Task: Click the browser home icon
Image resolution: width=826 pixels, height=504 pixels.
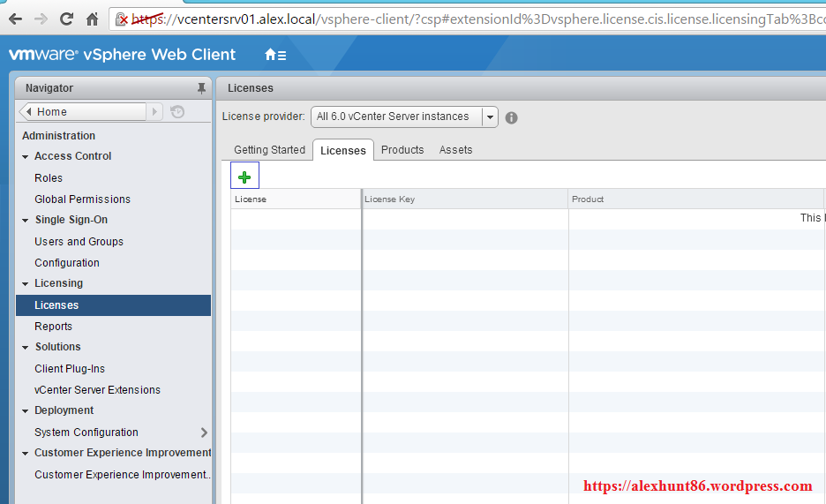Action: pyautogui.click(x=92, y=19)
